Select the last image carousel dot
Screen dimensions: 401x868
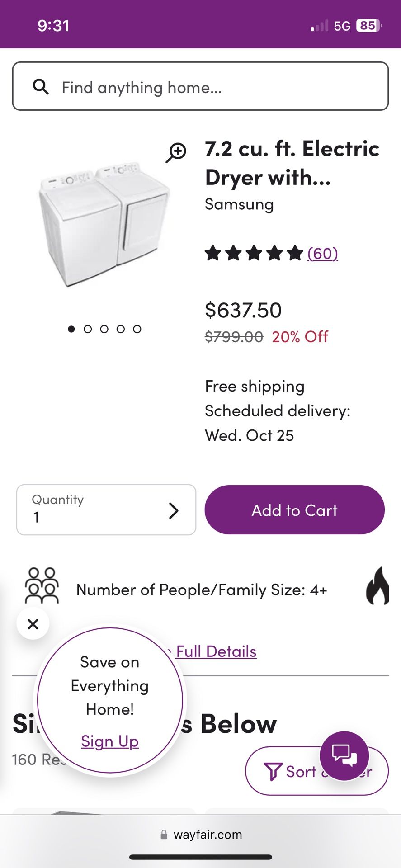click(137, 329)
